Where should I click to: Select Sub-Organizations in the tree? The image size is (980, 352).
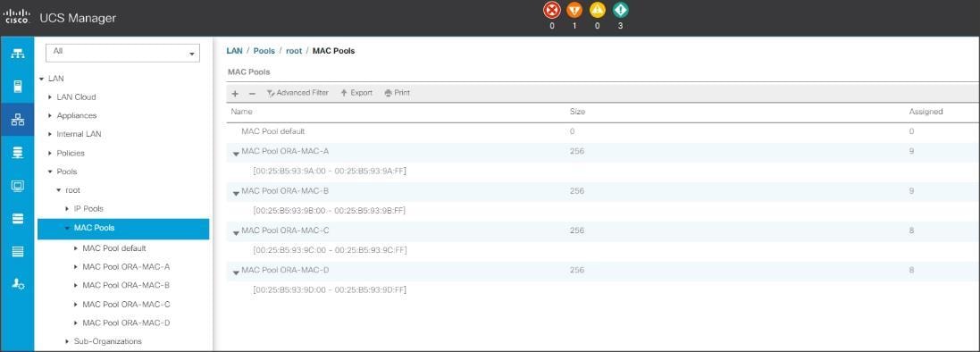(x=108, y=341)
